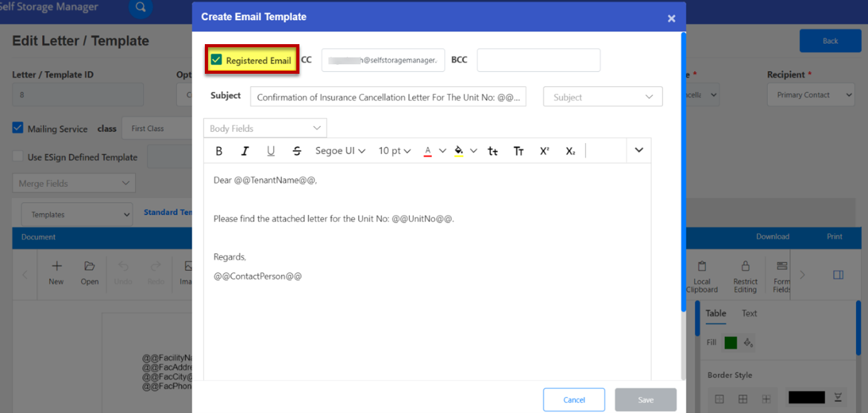The width and height of the screenshot is (868, 413).
Task: Click the green Fill color swatch
Action: click(x=731, y=343)
